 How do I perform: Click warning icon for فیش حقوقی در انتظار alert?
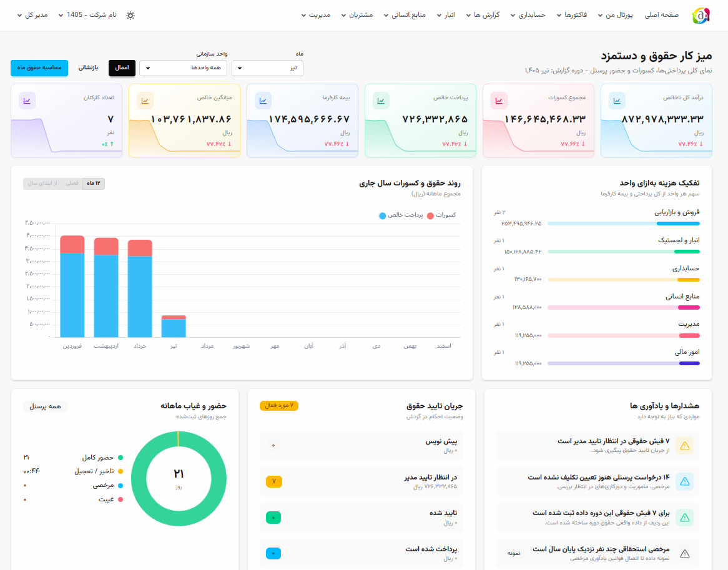(x=685, y=446)
